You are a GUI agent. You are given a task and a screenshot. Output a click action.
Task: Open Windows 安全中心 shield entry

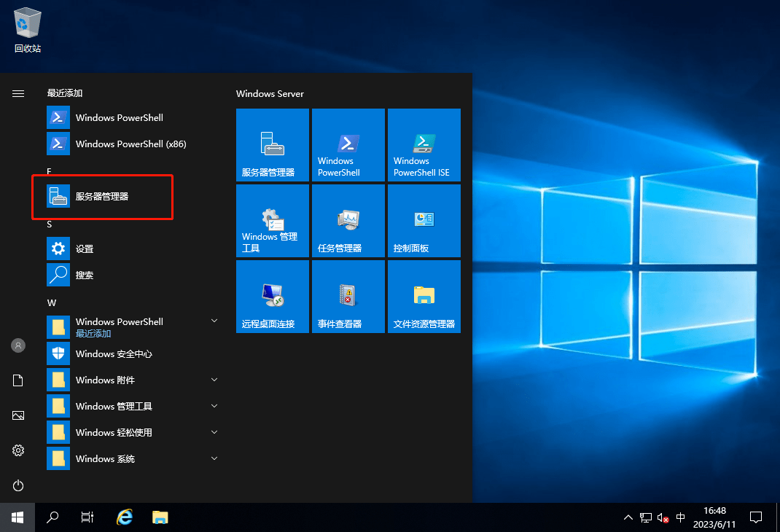click(133, 354)
